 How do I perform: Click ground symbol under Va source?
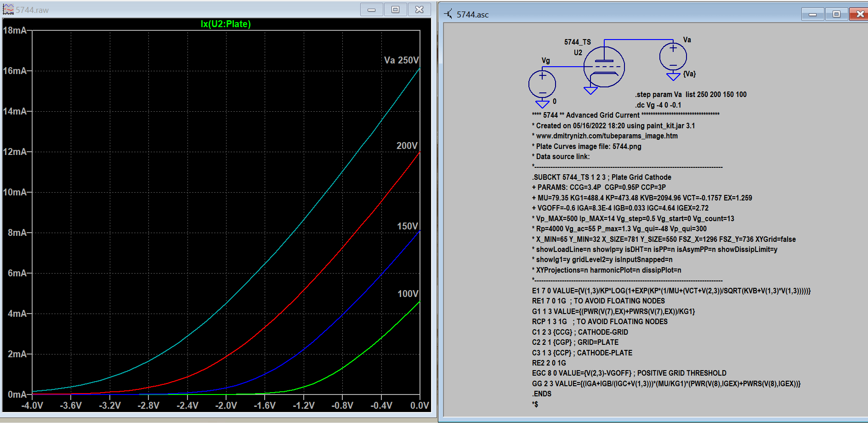point(673,77)
